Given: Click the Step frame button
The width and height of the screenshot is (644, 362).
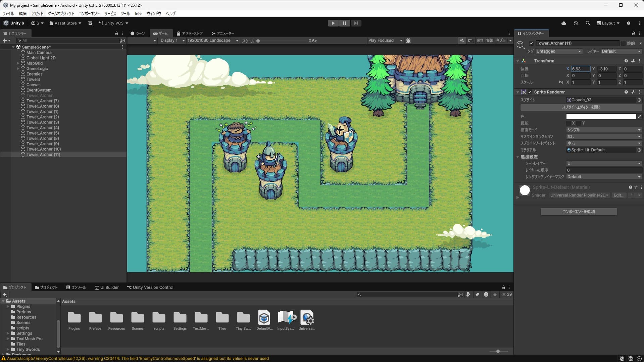Looking at the screenshot, I should (356, 23).
